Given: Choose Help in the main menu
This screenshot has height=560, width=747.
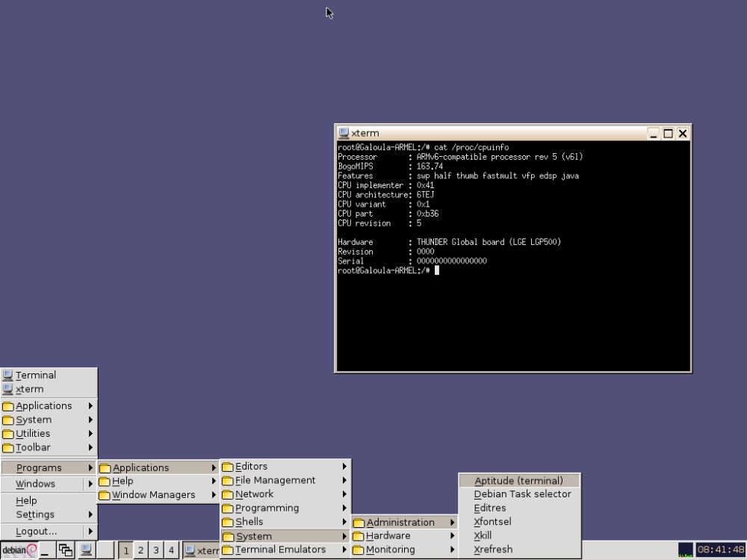Looking at the screenshot, I should point(49,500).
